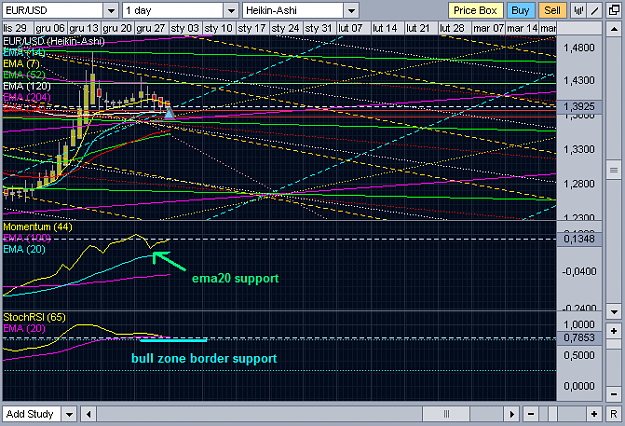Click the StochRSI (65) study label
This screenshot has width=625, height=426.
click(34, 317)
